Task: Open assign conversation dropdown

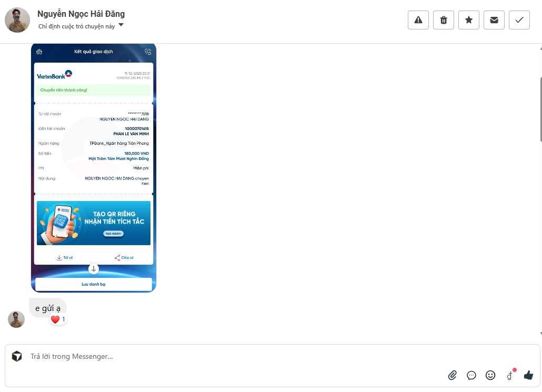Action: [121, 25]
